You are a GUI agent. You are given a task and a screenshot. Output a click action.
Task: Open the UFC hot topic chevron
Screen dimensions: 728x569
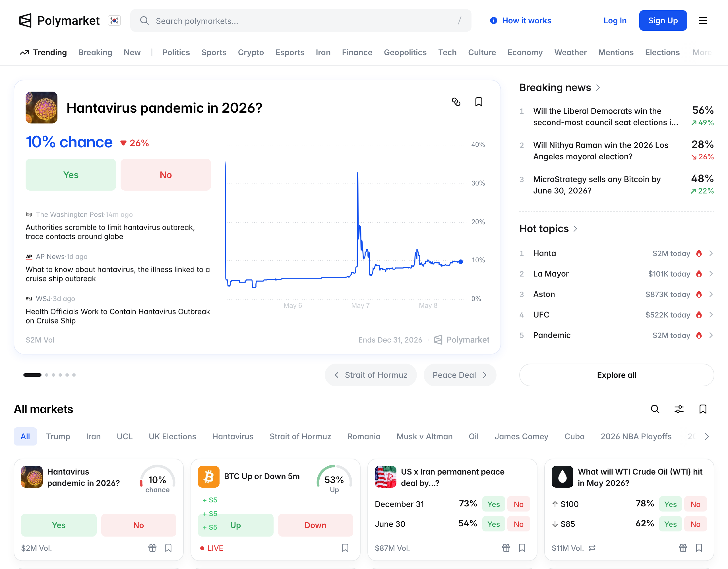pos(711,315)
